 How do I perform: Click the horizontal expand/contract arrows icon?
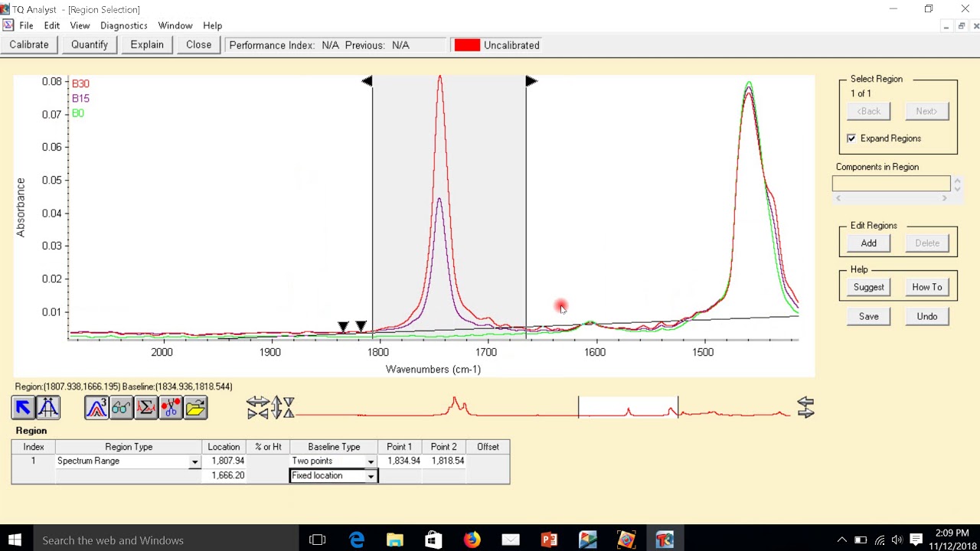click(258, 408)
